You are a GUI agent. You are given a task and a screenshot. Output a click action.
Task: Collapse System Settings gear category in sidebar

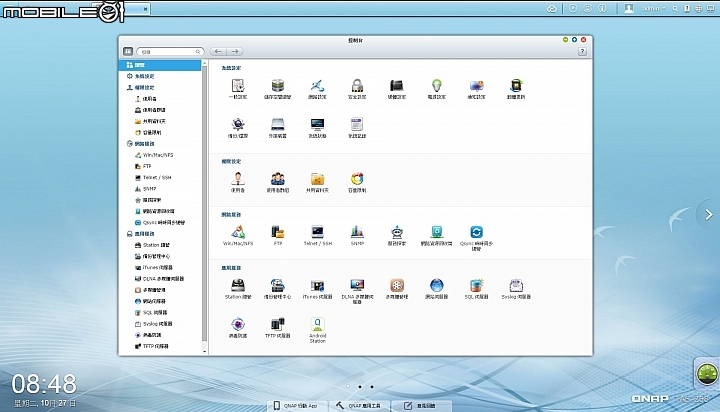click(x=141, y=76)
